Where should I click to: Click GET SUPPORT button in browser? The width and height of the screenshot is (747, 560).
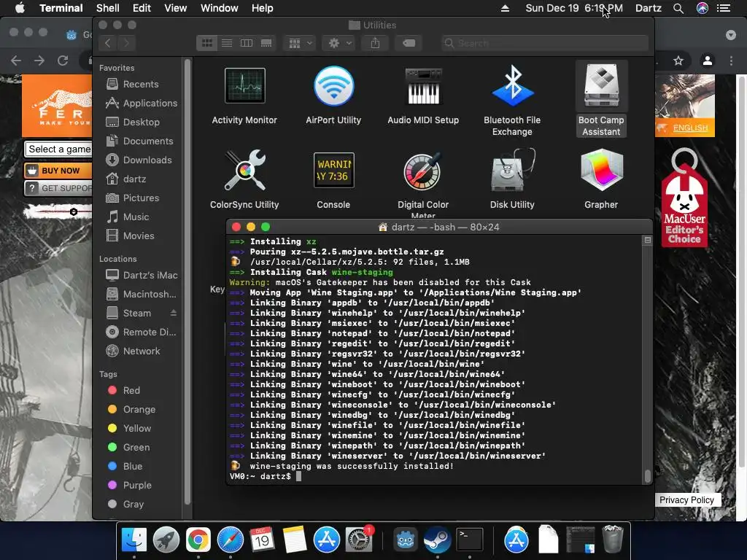point(58,188)
